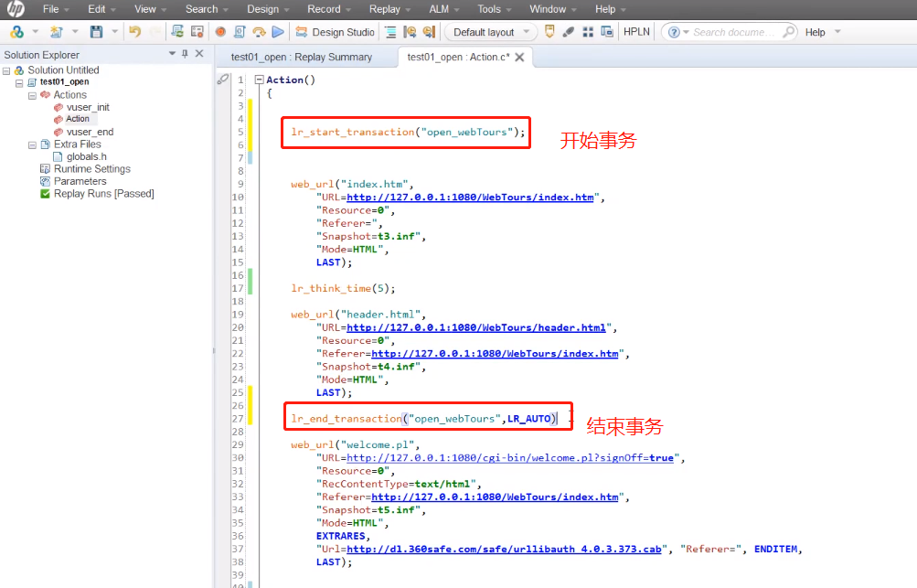Click the HPLN toolbar button
This screenshot has height=588, width=917.
pyautogui.click(x=636, y=32)
